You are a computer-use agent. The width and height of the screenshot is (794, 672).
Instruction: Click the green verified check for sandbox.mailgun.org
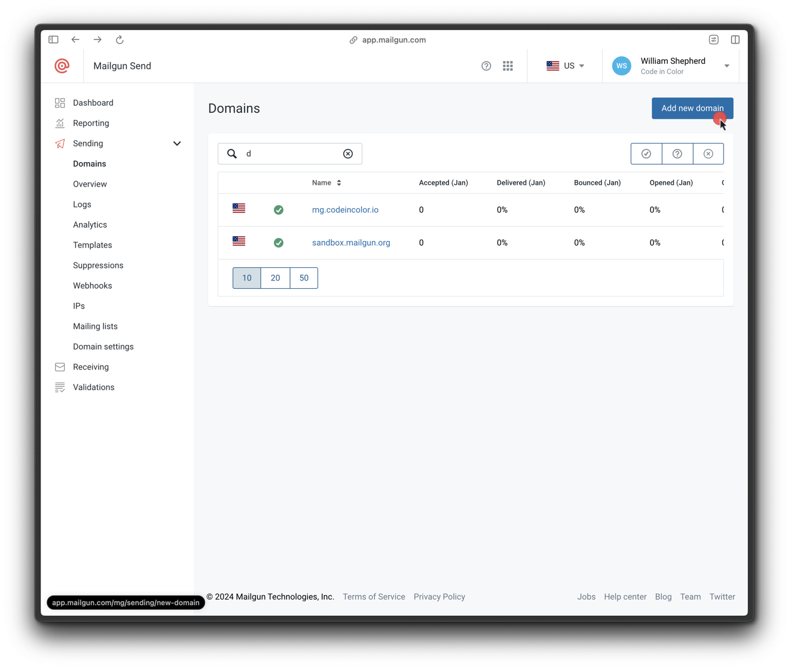click(279, 243)
